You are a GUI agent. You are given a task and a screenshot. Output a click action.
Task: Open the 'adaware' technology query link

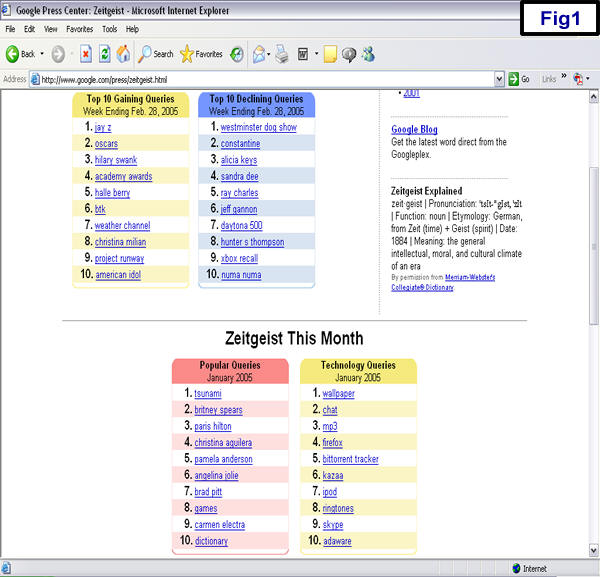coord(337,541)
